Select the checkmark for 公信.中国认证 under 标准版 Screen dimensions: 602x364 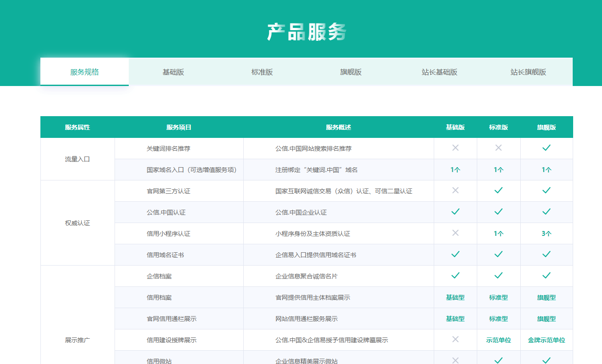[x=499, y=212]
